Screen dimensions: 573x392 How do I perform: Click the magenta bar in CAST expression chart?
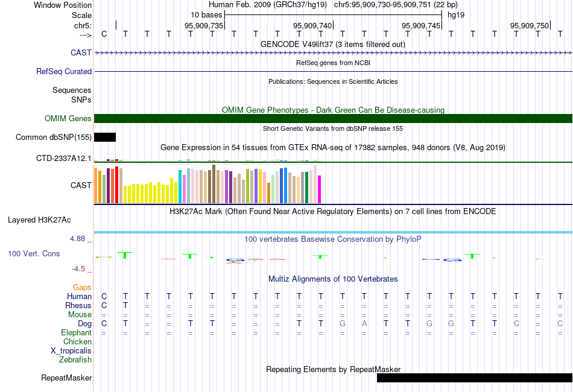pos(319,189)
